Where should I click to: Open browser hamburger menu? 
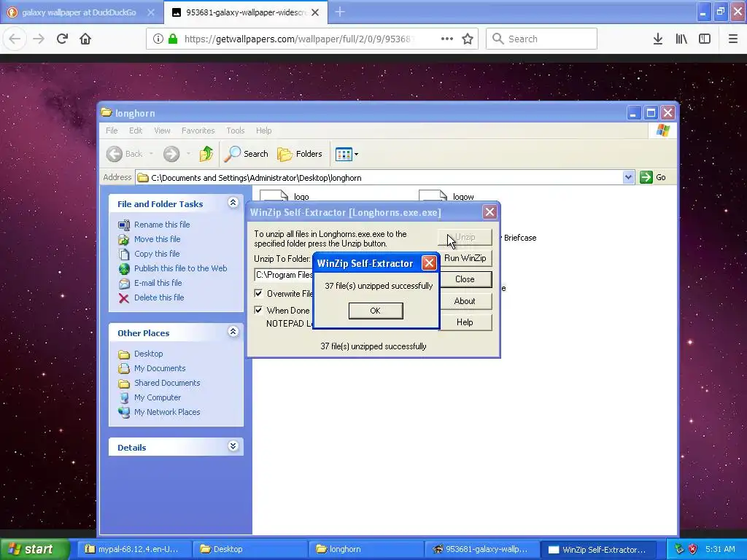point(733,39)
